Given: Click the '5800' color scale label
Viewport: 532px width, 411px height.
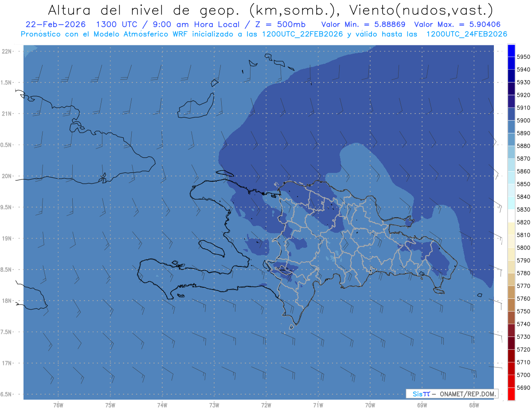Looking at the screenshot, I should [x=523, y=247].
